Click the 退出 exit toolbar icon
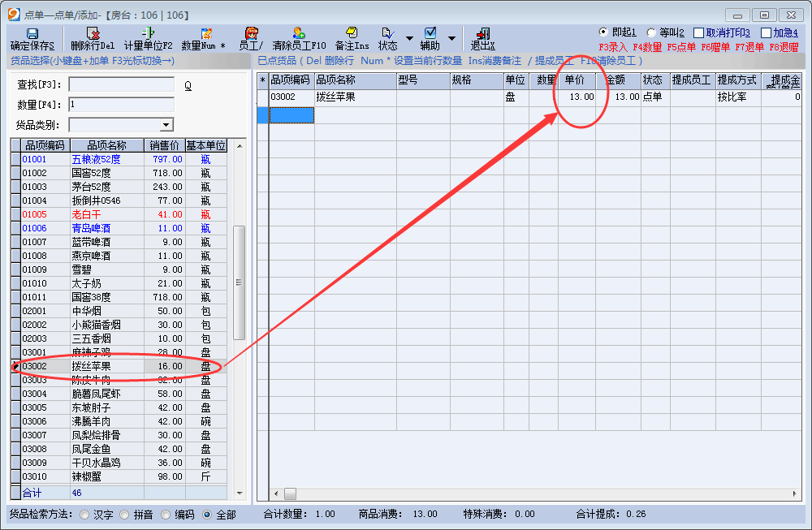Viewport: 812px width, 530px height. pyautogui.click(x=482, y=34)
